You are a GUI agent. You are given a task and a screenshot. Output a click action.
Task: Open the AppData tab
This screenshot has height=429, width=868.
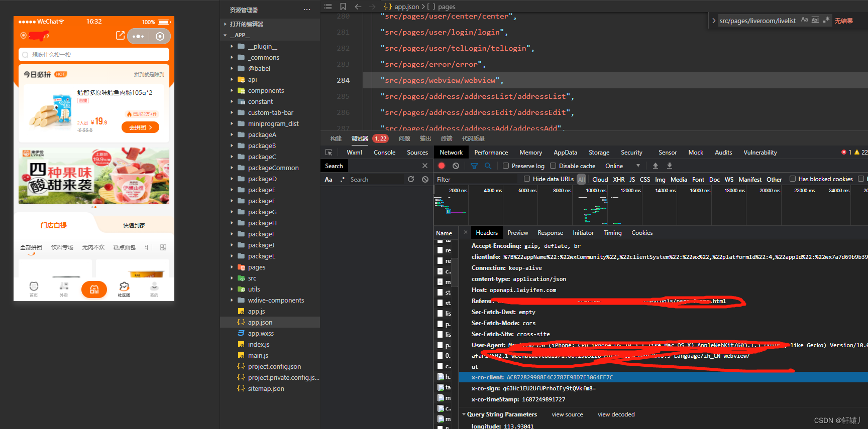(x=566, y=152)
